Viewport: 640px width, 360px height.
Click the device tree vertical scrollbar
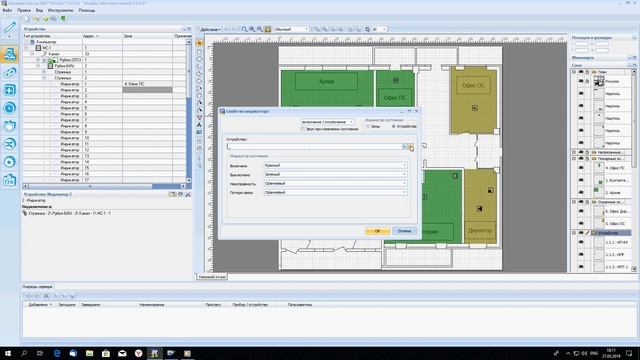point(189,111)
